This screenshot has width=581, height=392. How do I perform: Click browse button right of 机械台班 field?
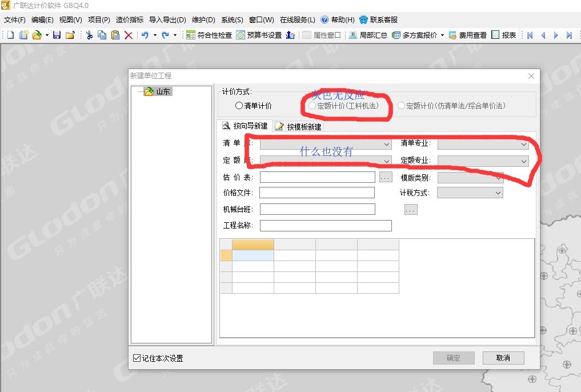tap(411, 210)
